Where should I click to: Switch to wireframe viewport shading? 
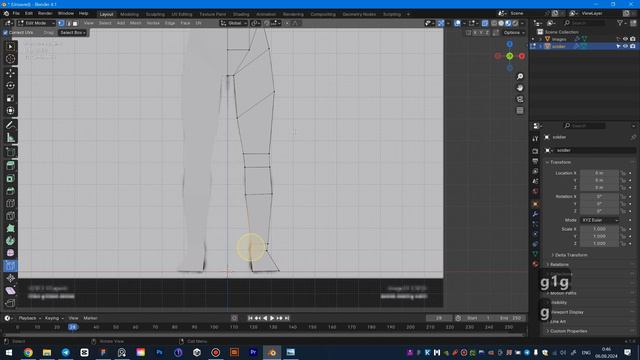click(x=494, y=23)
